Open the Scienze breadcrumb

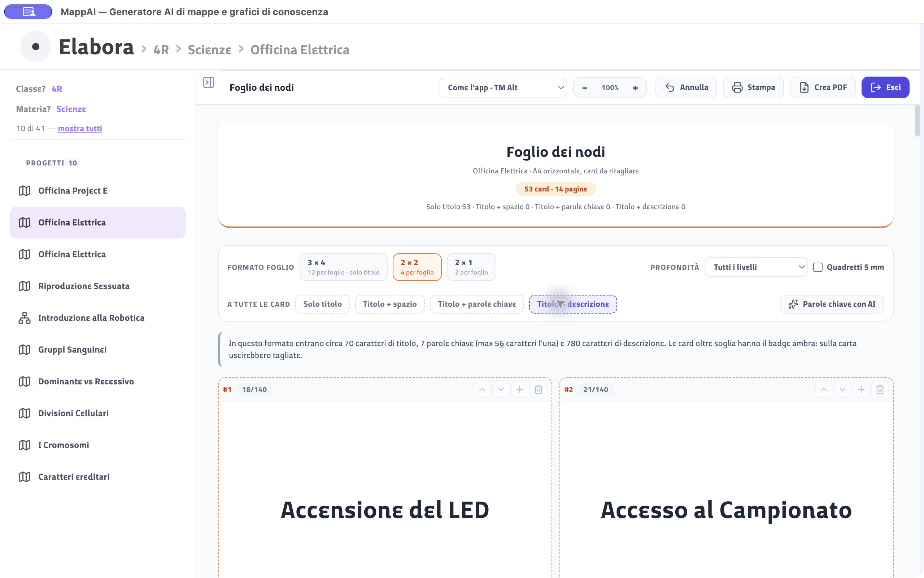point(210,50)
